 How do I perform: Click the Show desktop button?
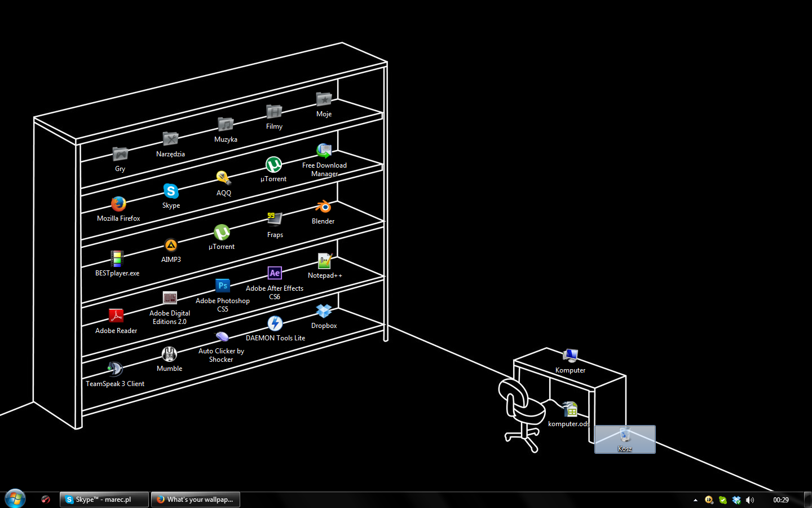(807, 500)
